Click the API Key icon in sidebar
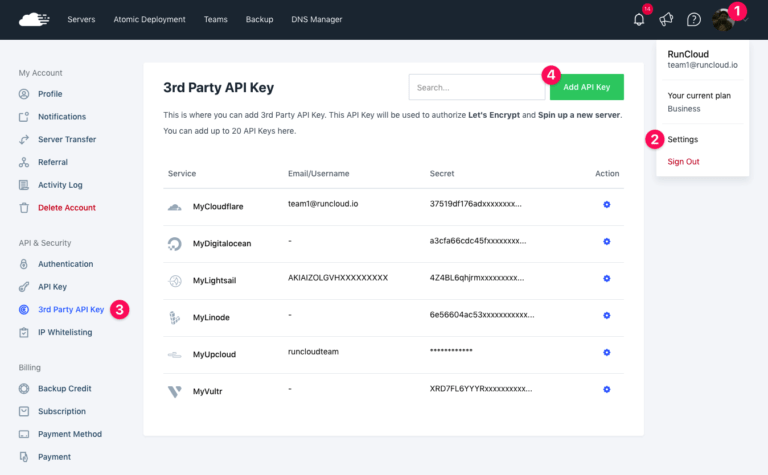The image size is (768, 475). (x=24, y=287)
